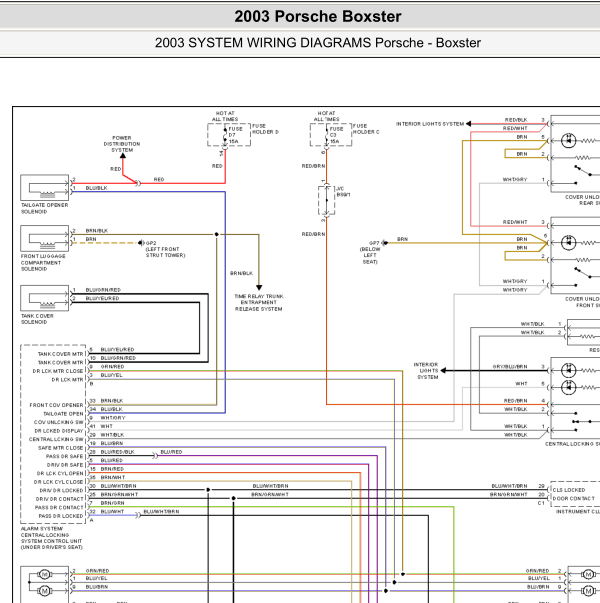Click the 'DR LCK CYL OPEN' pin label
This screenshot has height=603, width=600.
tap(60, 473)
